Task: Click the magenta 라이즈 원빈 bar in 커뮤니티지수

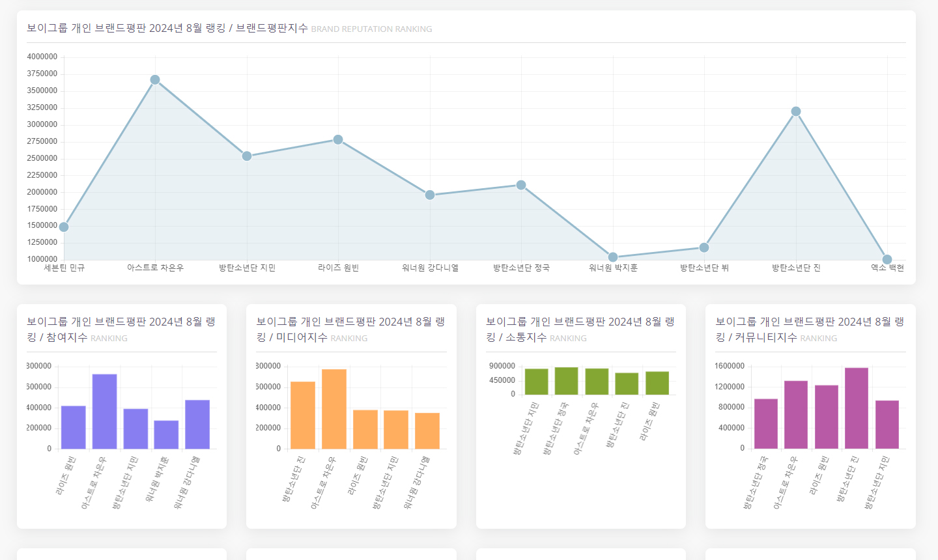Action: pos(827,417)
